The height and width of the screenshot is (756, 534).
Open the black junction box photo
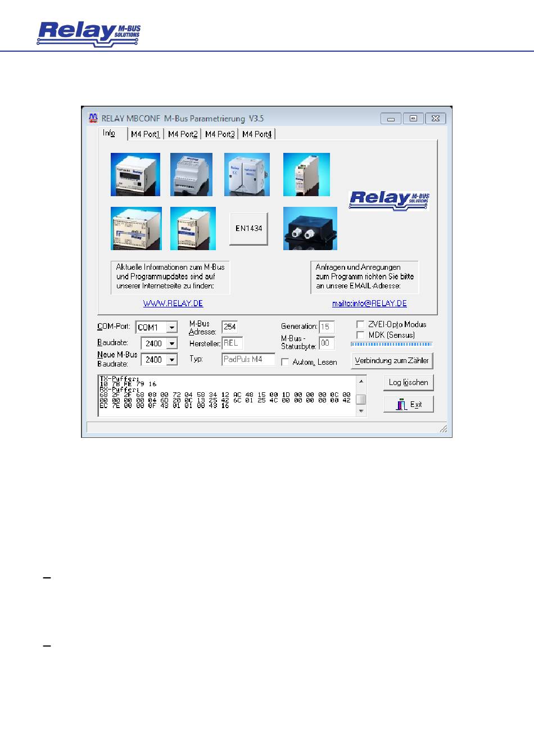[x=310, y=228]
